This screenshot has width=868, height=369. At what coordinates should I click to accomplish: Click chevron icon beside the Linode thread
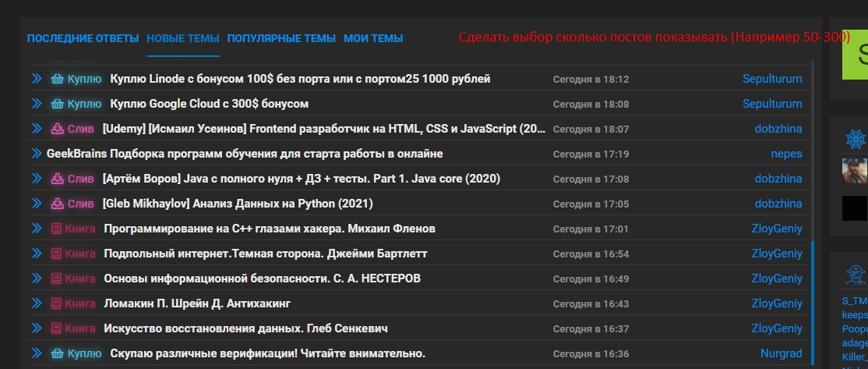pyautogui.click(x=37, y=79)
